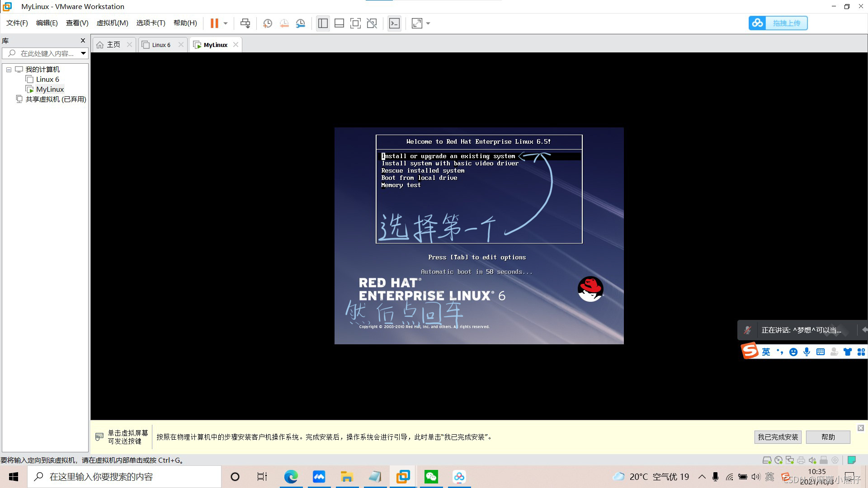The width and height of the screenshot is (868, 488).
Task: Switch to the Linux 6 tab
Action: pos(161,45)
